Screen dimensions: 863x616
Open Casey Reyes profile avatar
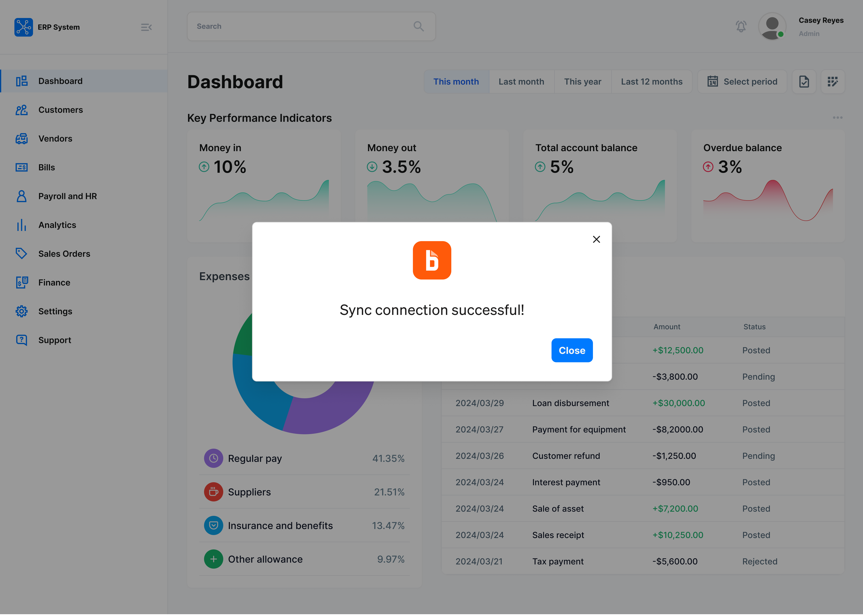click(772, 26)
